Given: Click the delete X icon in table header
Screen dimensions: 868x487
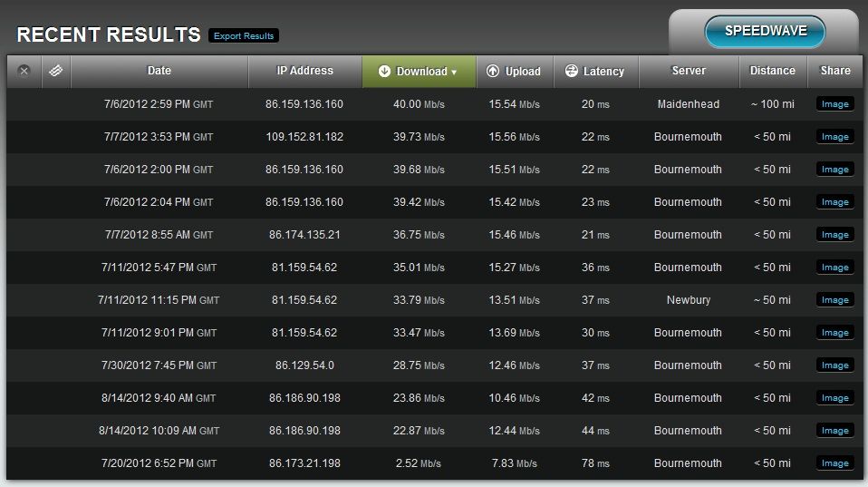Looking at the screenshot, I should coord(24,71).
